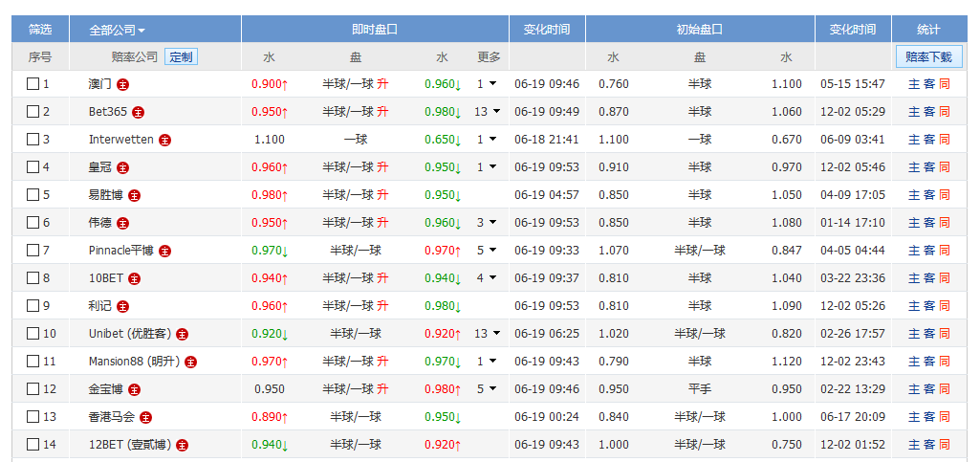The width and height of the screenshot is (980, 462).
Task: Click the 统计 column header
Action: click(x=928, y=30)
